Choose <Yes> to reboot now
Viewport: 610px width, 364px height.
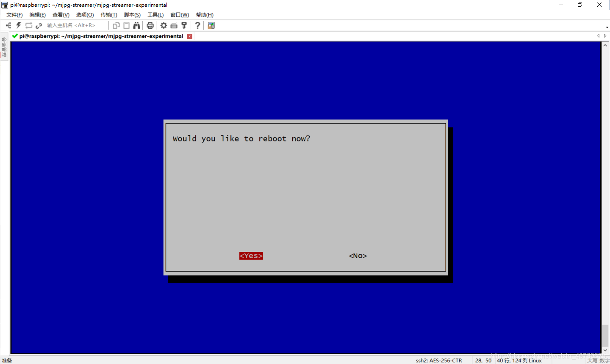pos(251,256)
